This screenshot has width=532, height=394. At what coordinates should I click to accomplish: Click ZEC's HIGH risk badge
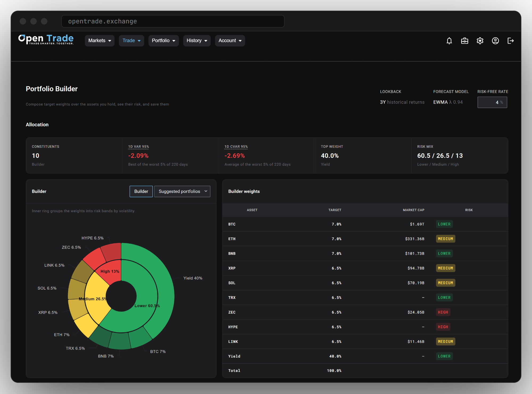click(443, 312)
